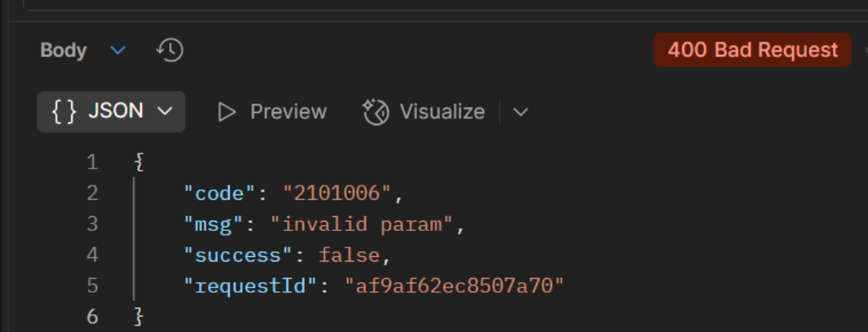This screenshot has height=332, width=868.
Task: Click the "2101006" code value
Action: (336, 193)
